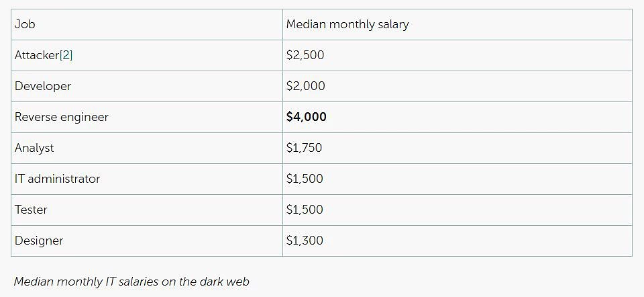Click the $1,300 salary cell

[457, 241]
